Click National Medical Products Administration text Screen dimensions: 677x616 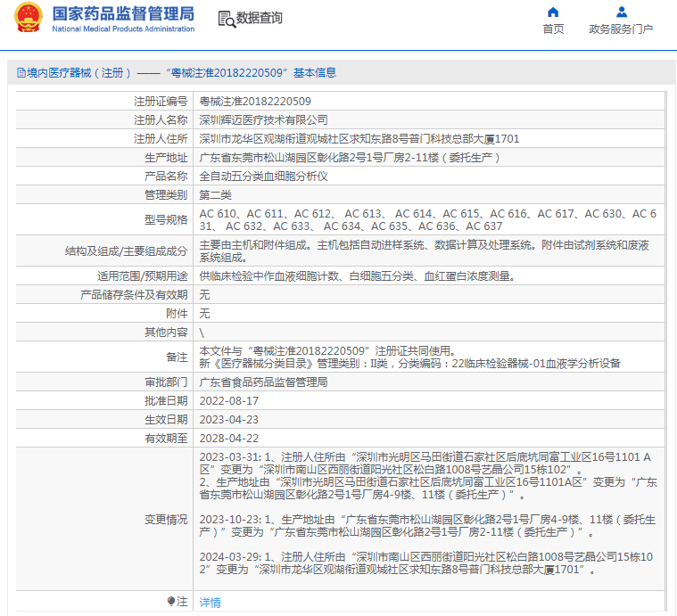(x=123, y=29)
